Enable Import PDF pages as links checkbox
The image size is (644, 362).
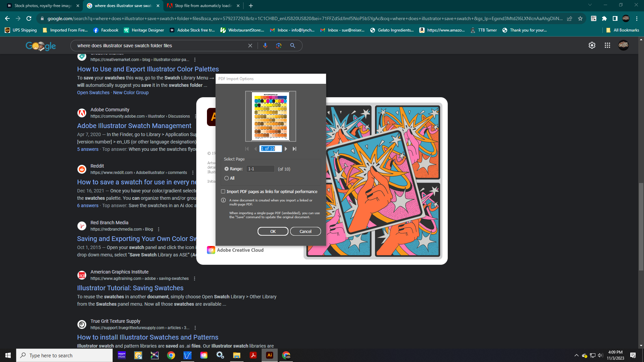(x=223, y=191)
